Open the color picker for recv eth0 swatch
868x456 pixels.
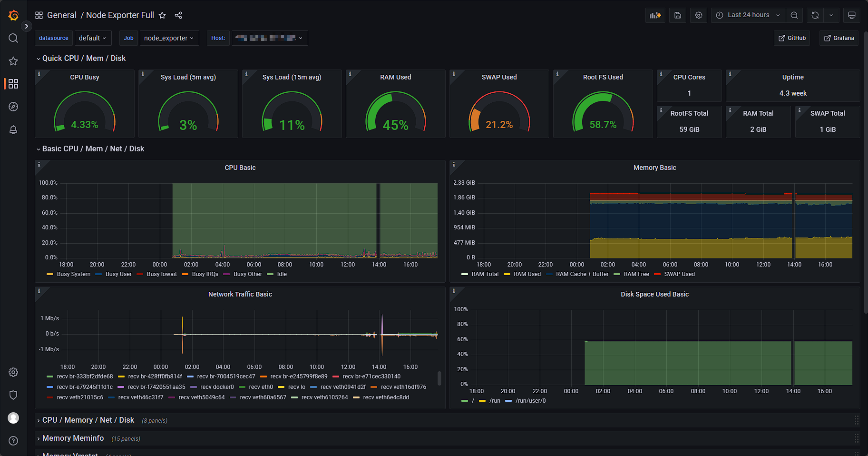click(x=242, y=387)
